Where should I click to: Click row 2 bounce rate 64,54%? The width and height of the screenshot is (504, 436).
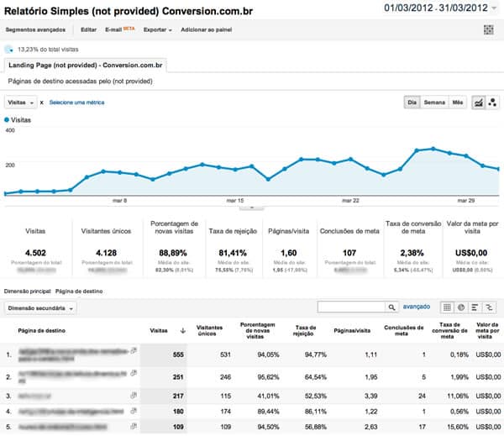pyautogui.click(x=315, y=377)
